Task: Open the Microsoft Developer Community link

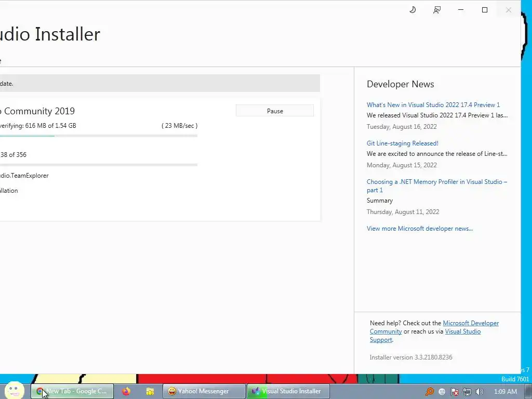Action: 471,323
